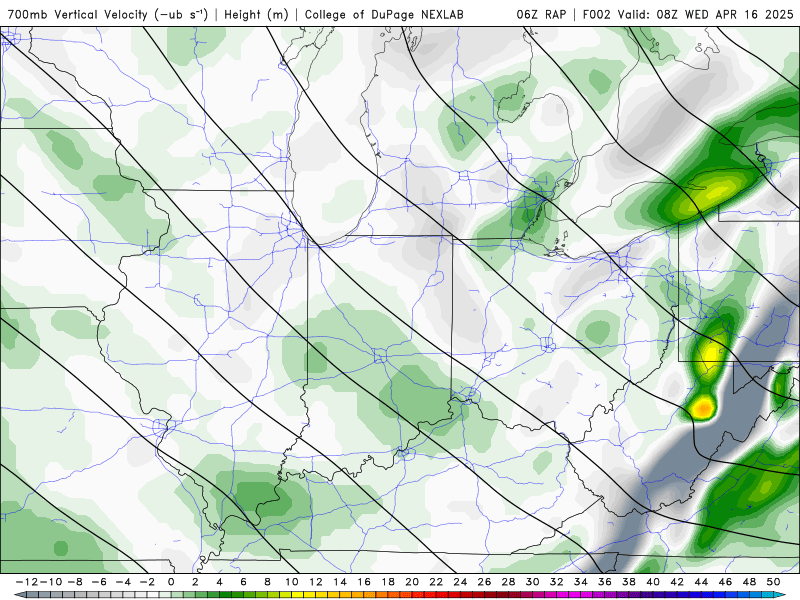800x600 pixels.
Task: Click the -12 value on color scale
Action: pos(26,582)
